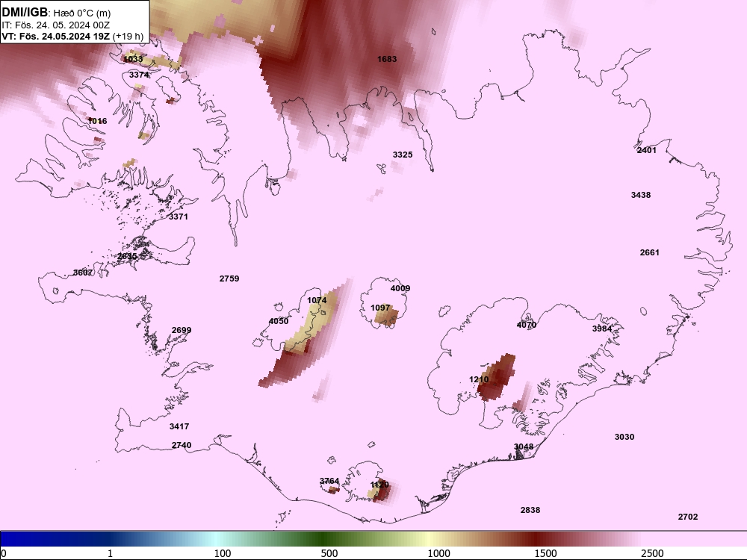Viewport: 747px width, 560px height.
Task: Select the 3984 value label
Action: [x=602, y=329]
